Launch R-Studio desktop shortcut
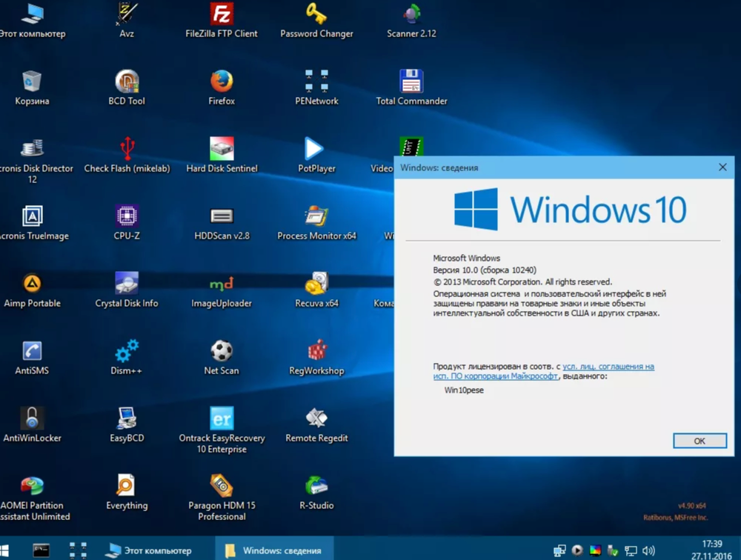Screen dimensions: 741x560 pyautogui.click(x=316, y=493)
